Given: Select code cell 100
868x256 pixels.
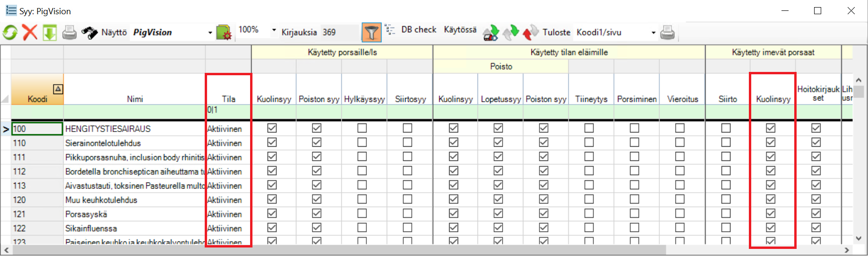Looking at the screenshot, I should point(37,129).
